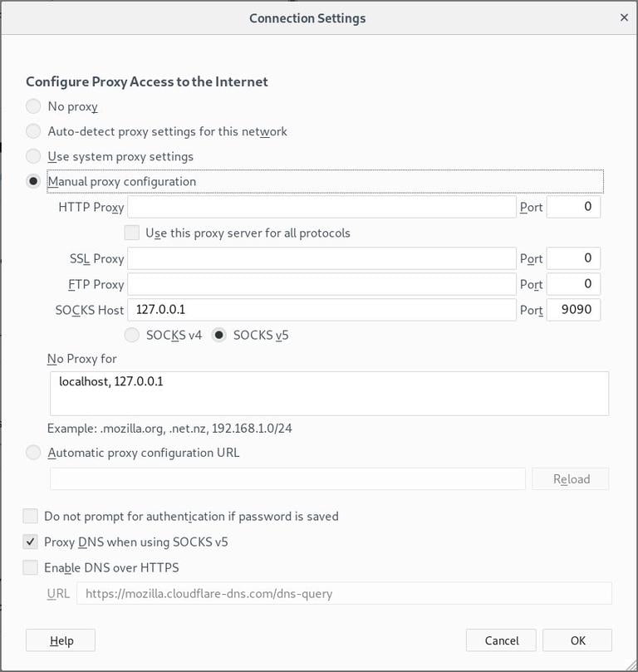Image resolution: width=638 pixels, height=672 pixels.
Task: Click the SOCKS Host Port field
Action: coord(573,309)
